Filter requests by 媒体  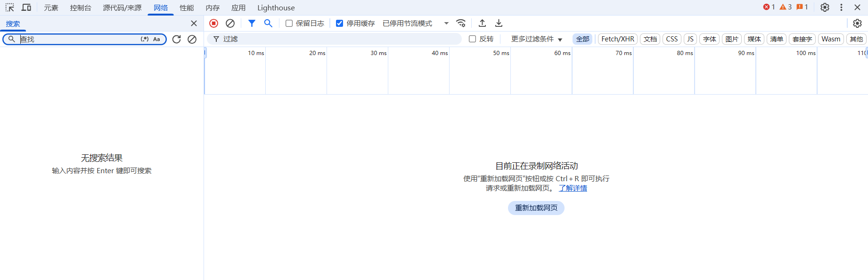(x=754, y=39)
